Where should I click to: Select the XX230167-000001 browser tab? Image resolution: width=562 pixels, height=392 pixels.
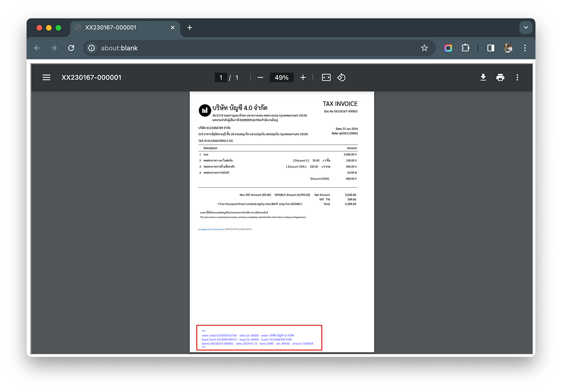117,28
